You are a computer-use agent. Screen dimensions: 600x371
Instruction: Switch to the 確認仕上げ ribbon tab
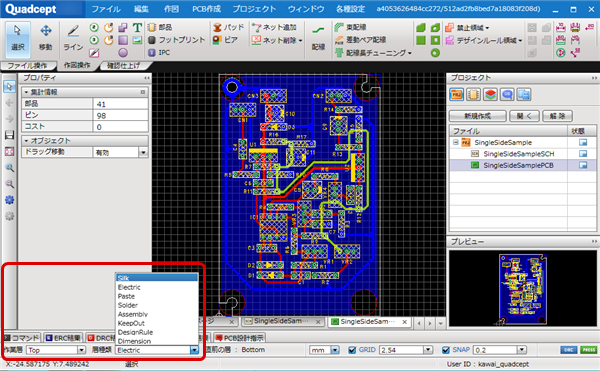pyautogui.click(x=123, y=66)
